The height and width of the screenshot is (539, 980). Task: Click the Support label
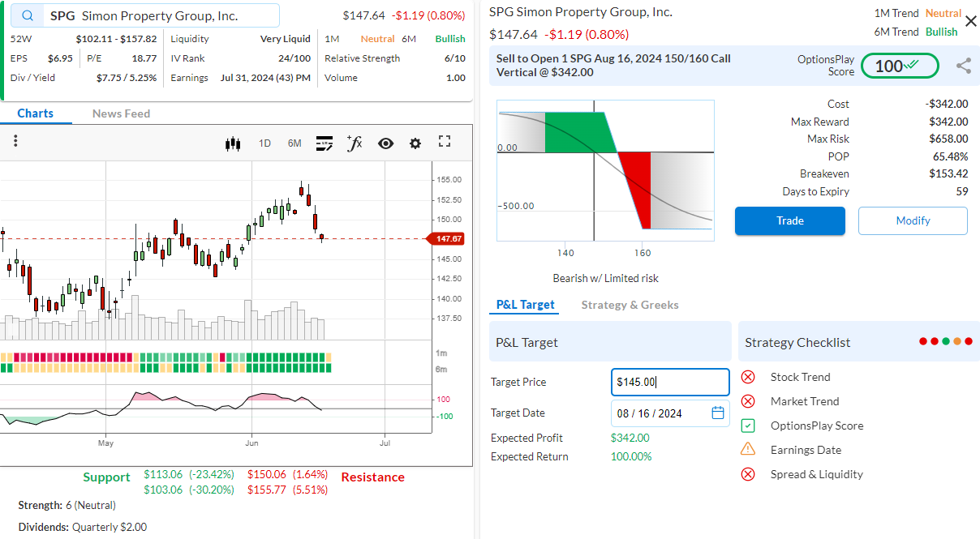106,477
